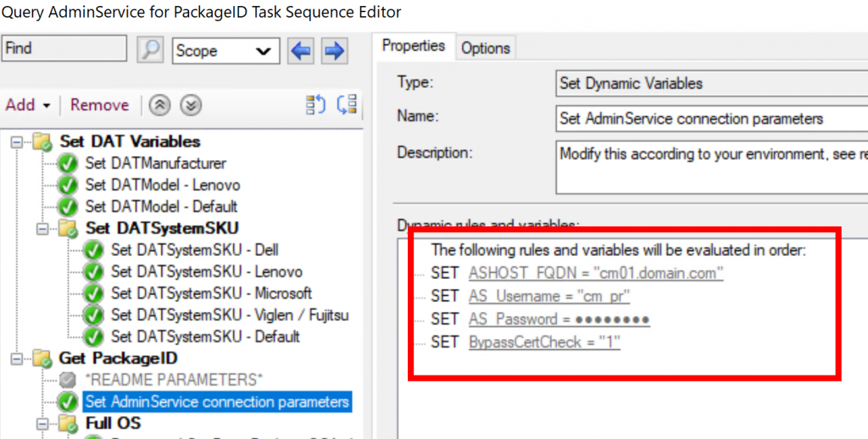
Task: Click the Remove button
Action: [x=99, y=105]
